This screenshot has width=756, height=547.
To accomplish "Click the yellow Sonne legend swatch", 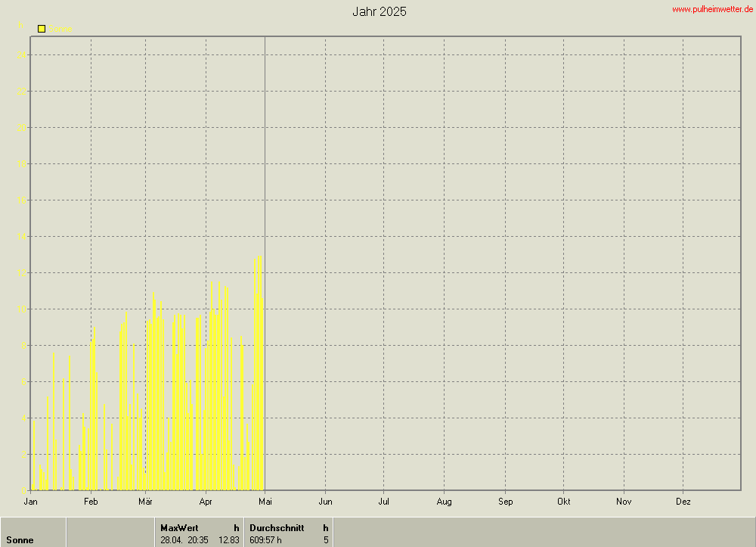I will point(42,29).
